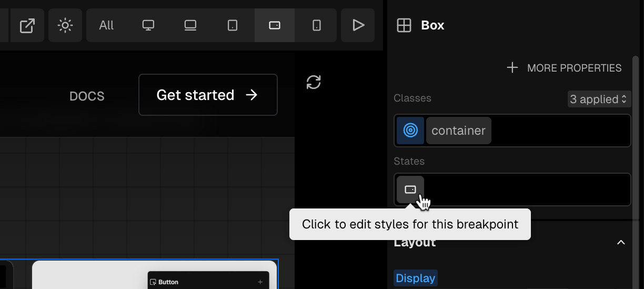Click the Button label in canvas preview
644x289 pixels.
(168, 282)
